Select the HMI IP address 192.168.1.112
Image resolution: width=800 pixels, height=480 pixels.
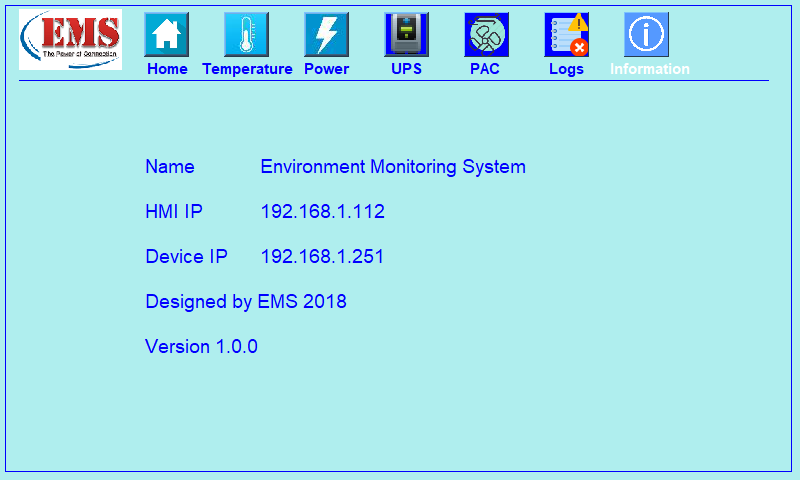322,212
